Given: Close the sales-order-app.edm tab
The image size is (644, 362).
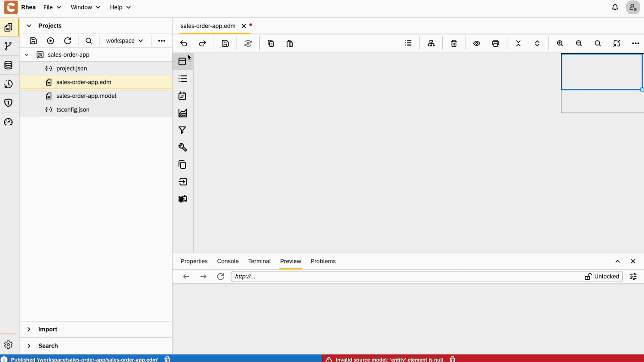Looking at the screenshot, I should point(243,26).
